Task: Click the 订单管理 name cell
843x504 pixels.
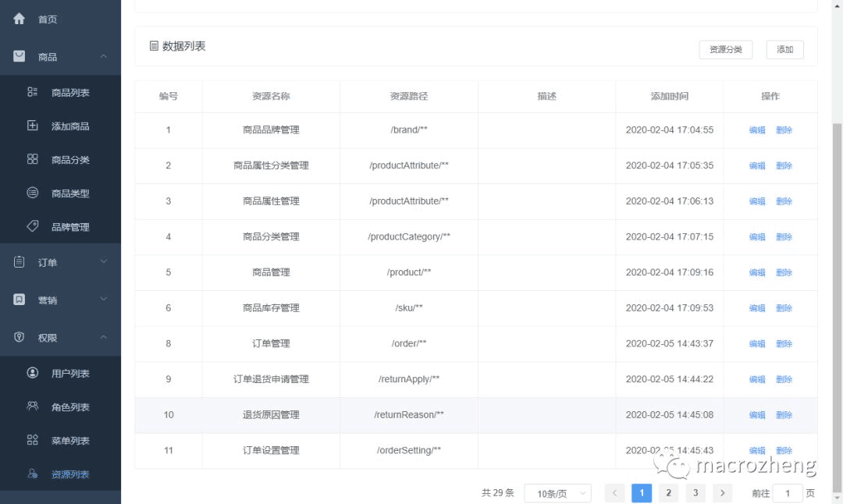Action: (x=271, y=343)
